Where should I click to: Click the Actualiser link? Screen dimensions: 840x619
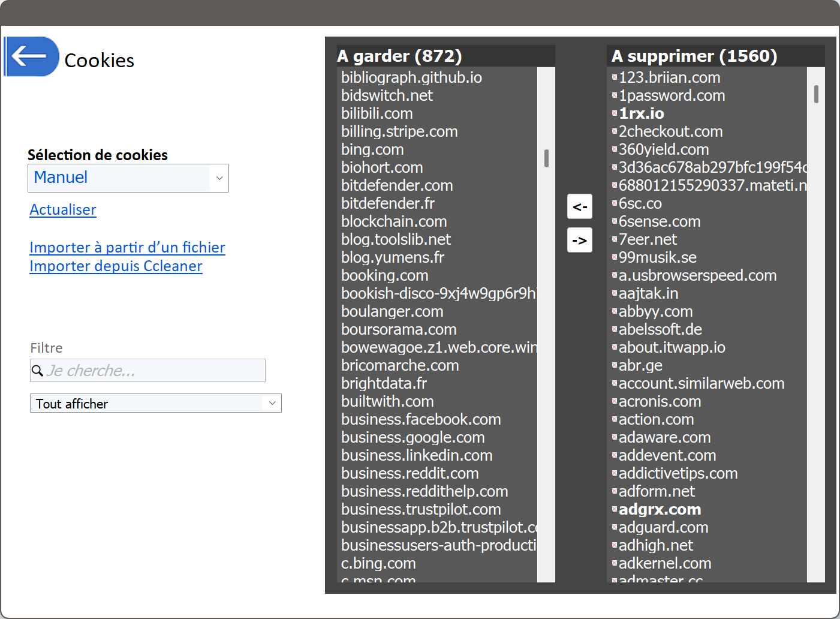pos(63,210)
